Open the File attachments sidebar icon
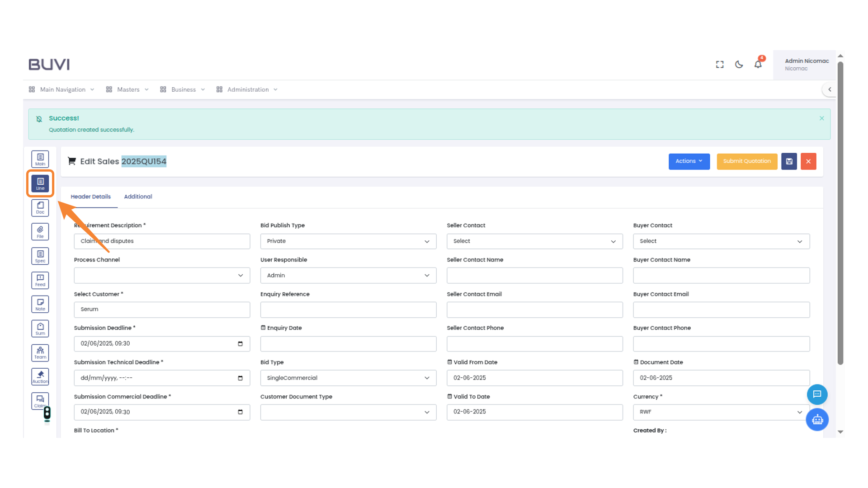The image size is (868, 488). coord(40,232)
